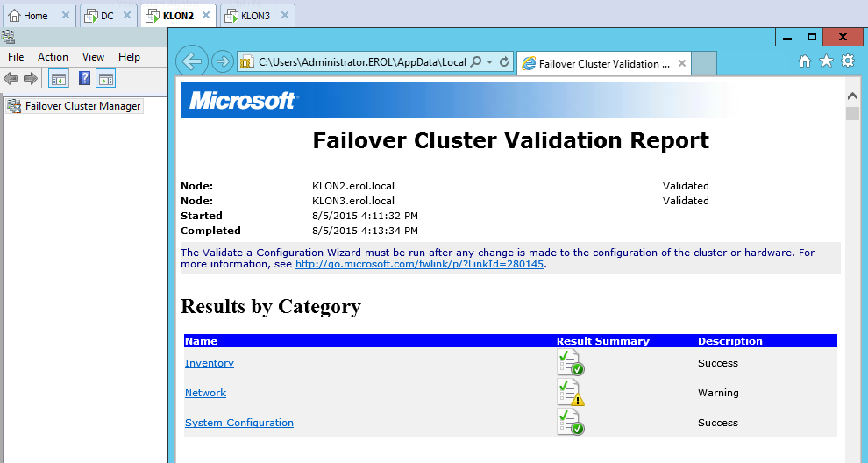
Task: Open the Network results link
Action: tap(205, 393)
